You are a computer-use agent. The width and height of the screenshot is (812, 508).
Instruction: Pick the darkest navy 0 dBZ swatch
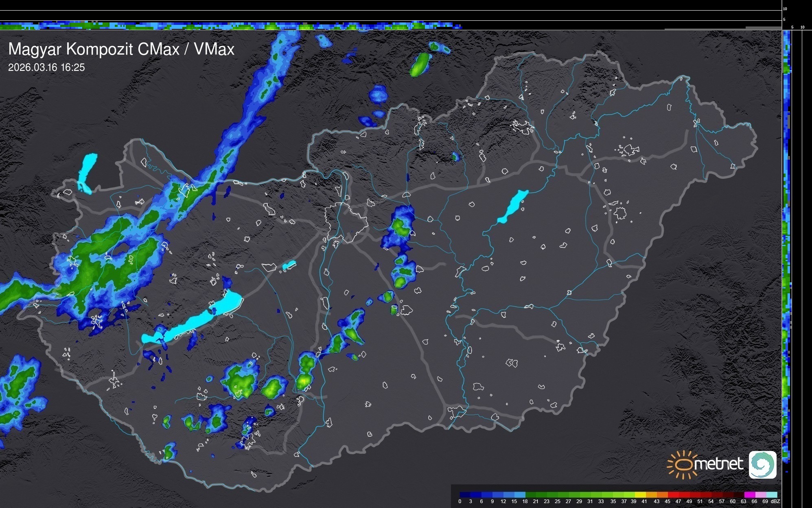(465, 495)
